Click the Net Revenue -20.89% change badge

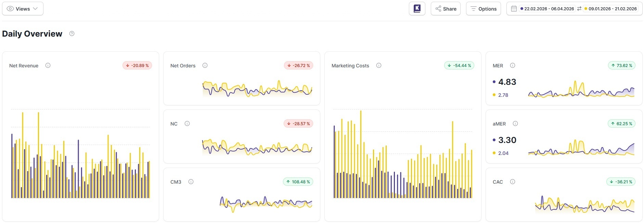[x=137, y=65]
